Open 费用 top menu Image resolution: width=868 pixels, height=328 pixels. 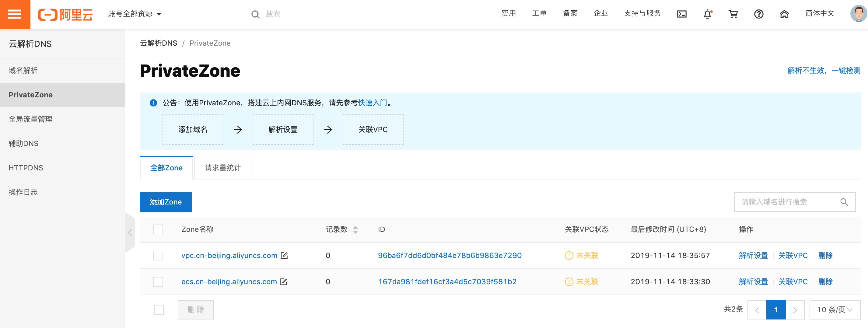509,13
